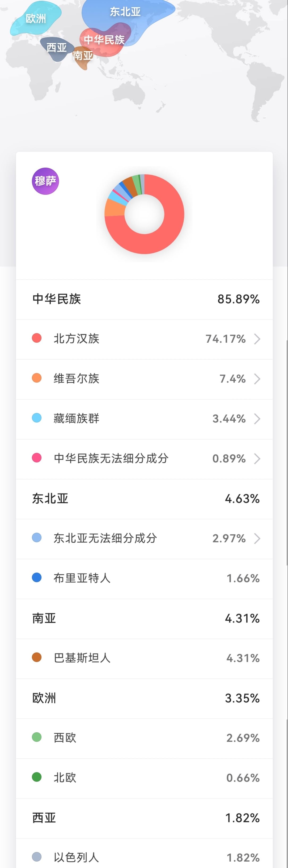Image resolution: width=288 pixels, height=868 pixels.
Task: Open 东北亚无法细分成分 details arrow
Action: pyautogui.click(x=257, y=538)
